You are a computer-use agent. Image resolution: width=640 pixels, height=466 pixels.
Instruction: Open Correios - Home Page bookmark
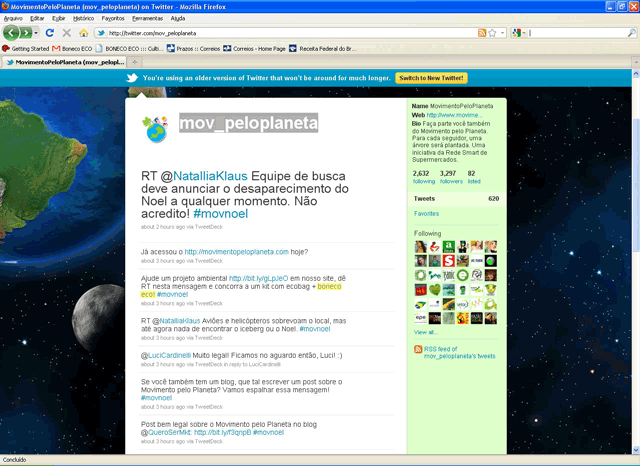tap(254, 49)
